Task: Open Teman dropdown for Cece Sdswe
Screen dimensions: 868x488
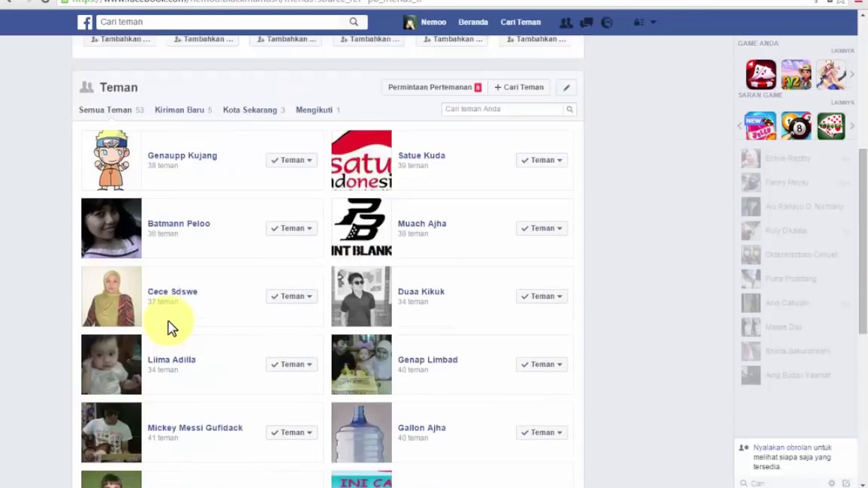Action: click(x=292, y=296)
